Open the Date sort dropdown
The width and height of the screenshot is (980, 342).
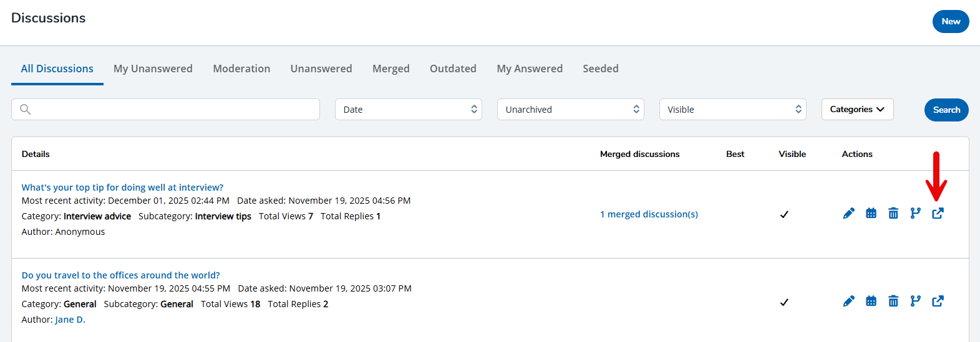pos(408,110)
